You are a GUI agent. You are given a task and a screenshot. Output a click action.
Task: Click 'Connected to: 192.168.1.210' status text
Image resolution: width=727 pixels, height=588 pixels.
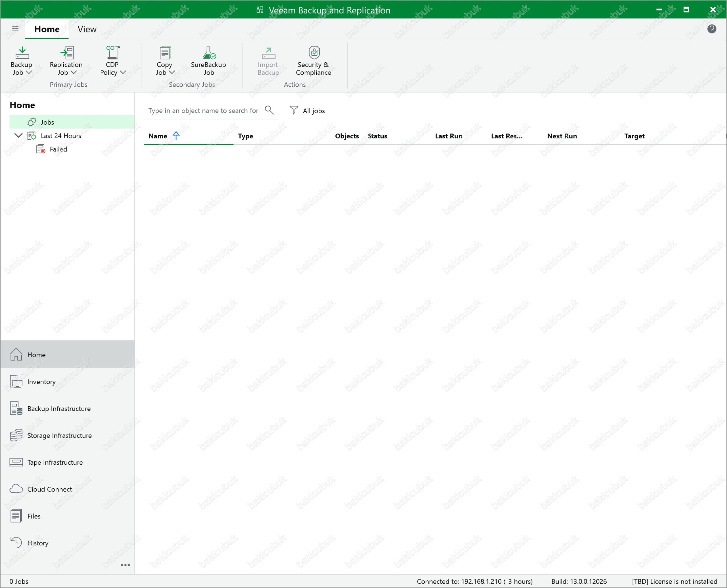(x=474, y=581)
